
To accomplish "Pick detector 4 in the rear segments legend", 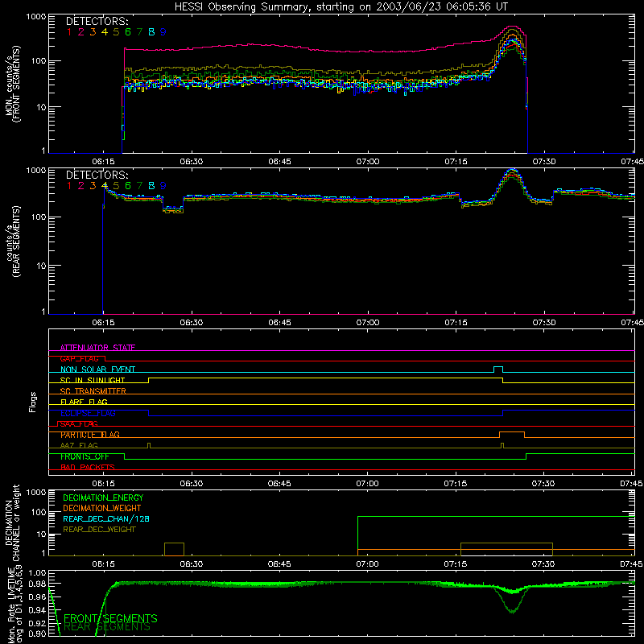I will pos(105,186).
